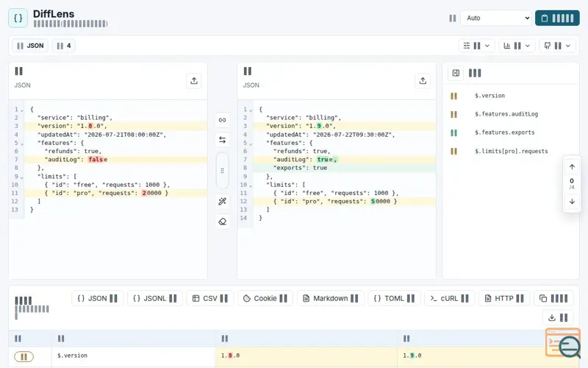Click the HTTP export button

[504, 298]
